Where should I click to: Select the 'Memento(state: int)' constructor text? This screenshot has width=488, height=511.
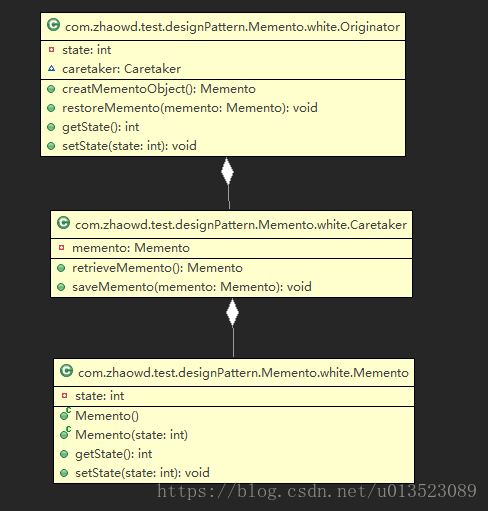tap(132, 435)
